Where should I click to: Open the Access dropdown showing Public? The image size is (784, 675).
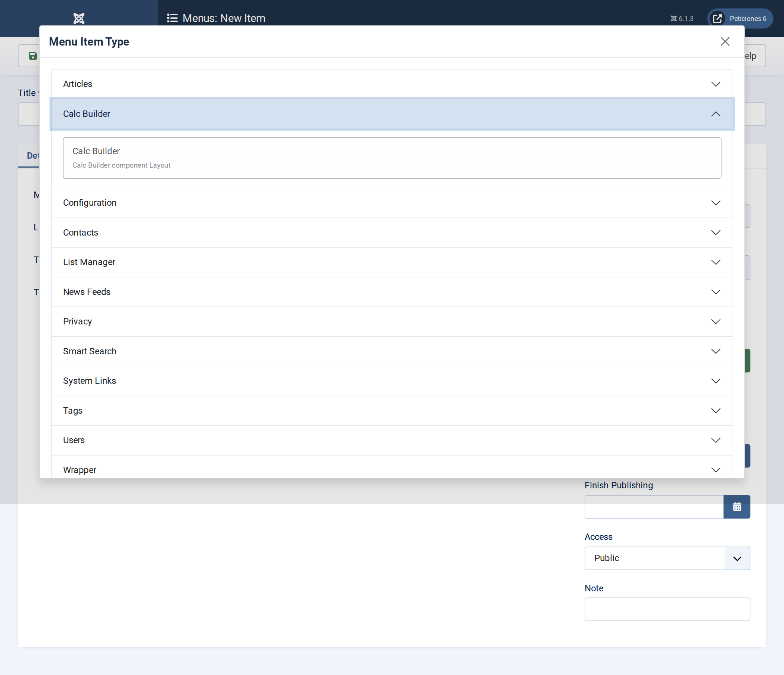click(667, 558)
